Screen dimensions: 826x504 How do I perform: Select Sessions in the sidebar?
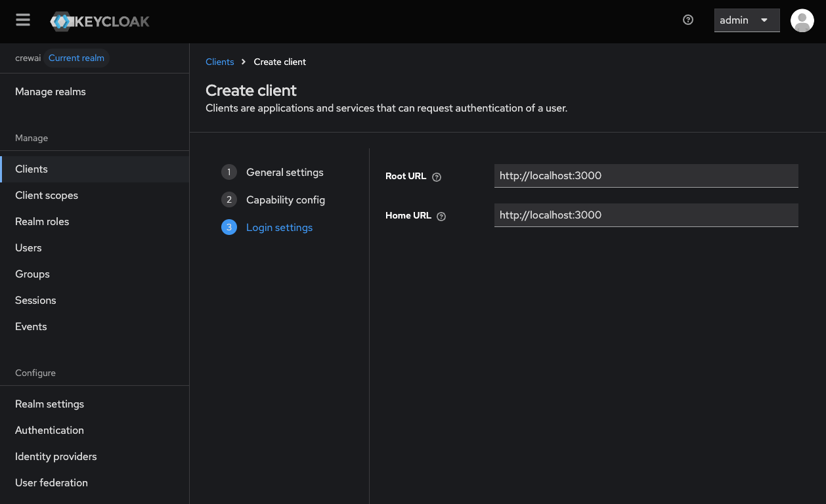[35, 300]
